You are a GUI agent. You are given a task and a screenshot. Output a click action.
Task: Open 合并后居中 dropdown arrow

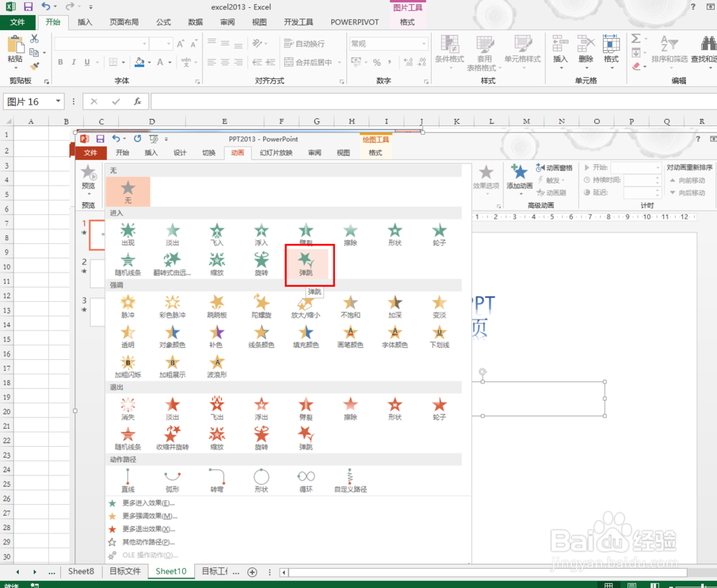[340, 62]
